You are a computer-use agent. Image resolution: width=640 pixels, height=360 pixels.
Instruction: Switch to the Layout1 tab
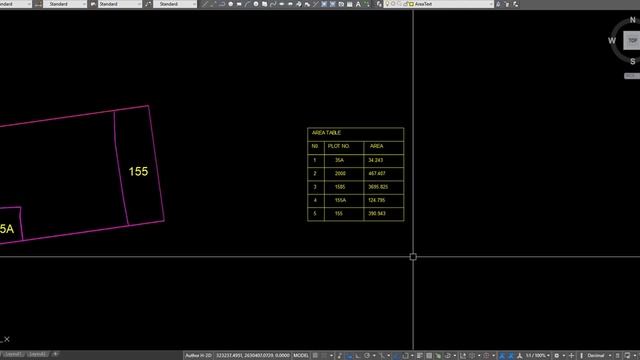pos(13,354)
